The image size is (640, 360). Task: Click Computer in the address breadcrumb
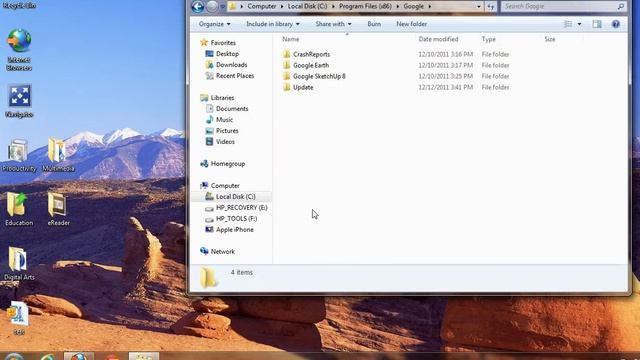[x=262, y=7]
